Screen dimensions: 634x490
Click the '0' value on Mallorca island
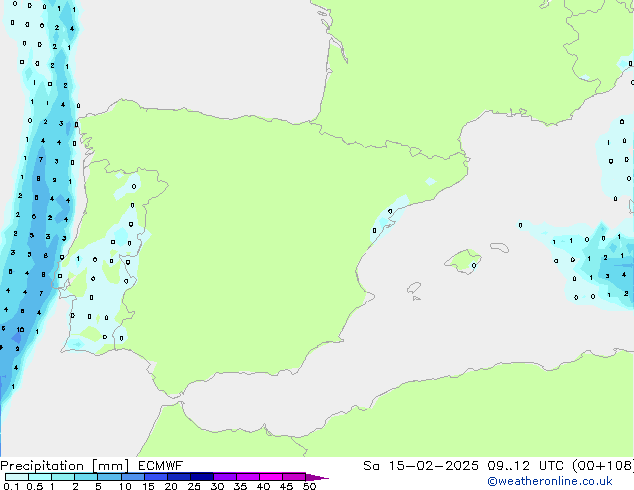[474, 266]
